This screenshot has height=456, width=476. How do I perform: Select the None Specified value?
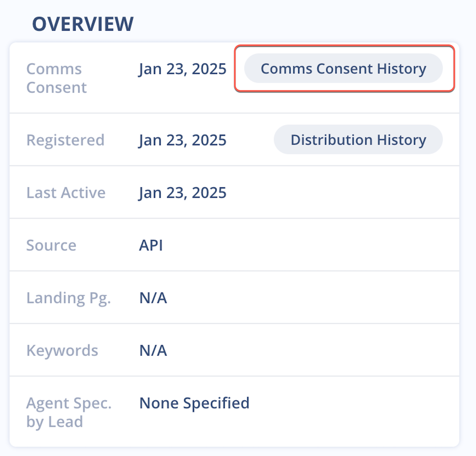tap(194, 403)
